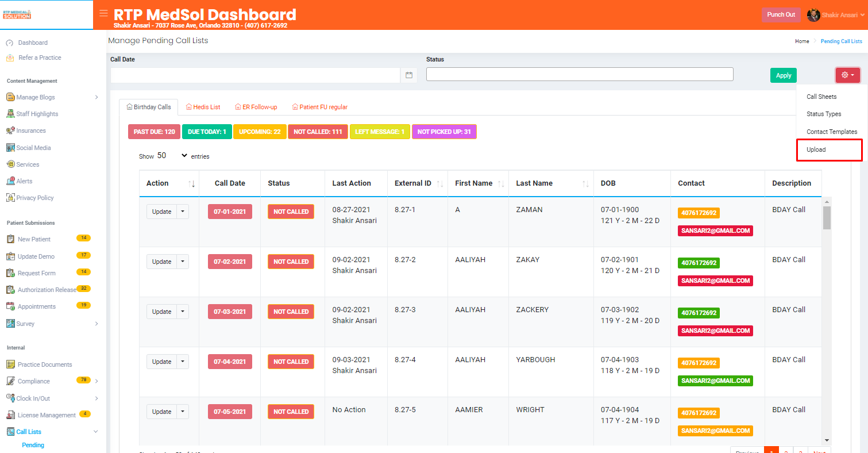Click the Survey sidebar icon
This screenshot has height=453, width=868.
[x=10, y=324]
